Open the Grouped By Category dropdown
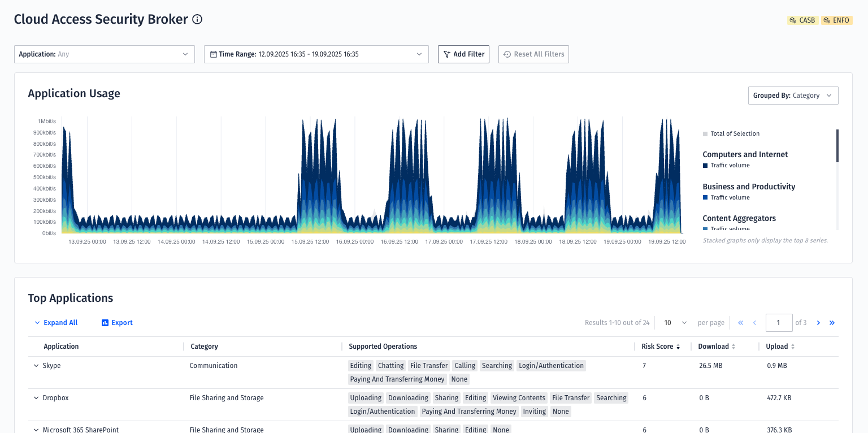This screenshot has width=868, height=433. 792,96
